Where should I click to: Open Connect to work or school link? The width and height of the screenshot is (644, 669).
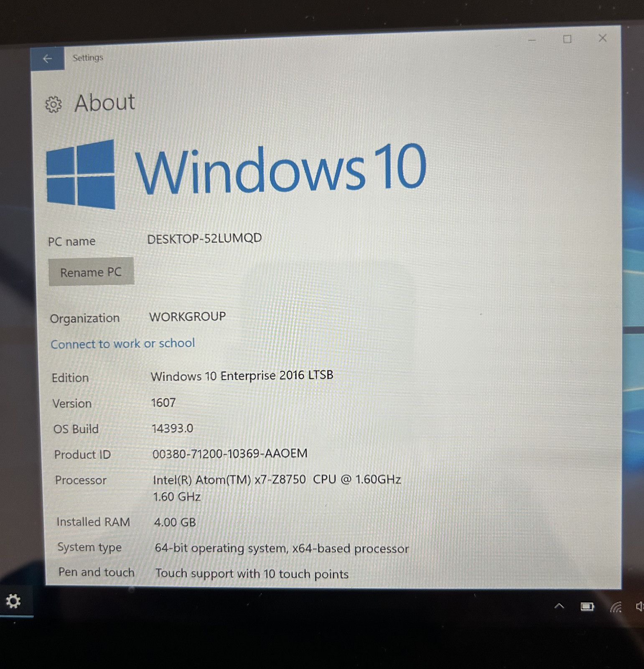click(x=123, y=344)
